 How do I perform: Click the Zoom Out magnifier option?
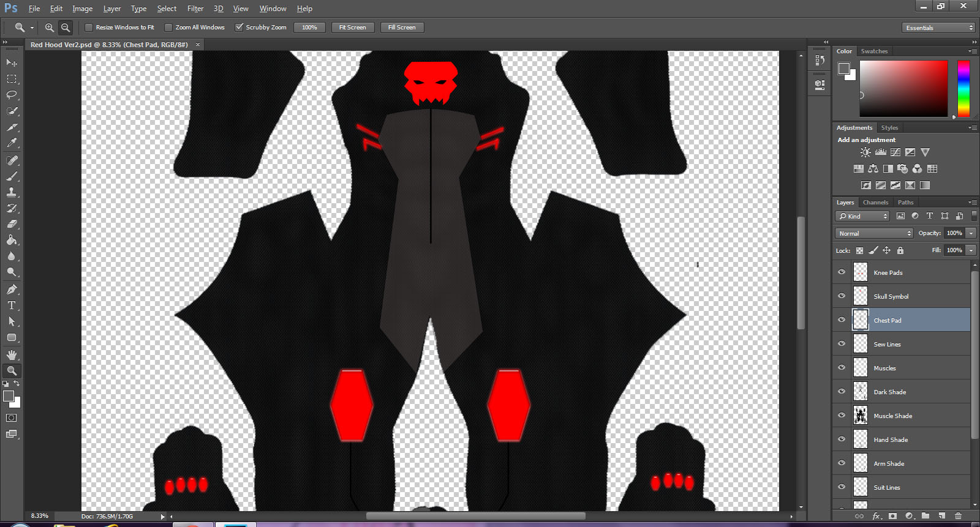(66, 28)
